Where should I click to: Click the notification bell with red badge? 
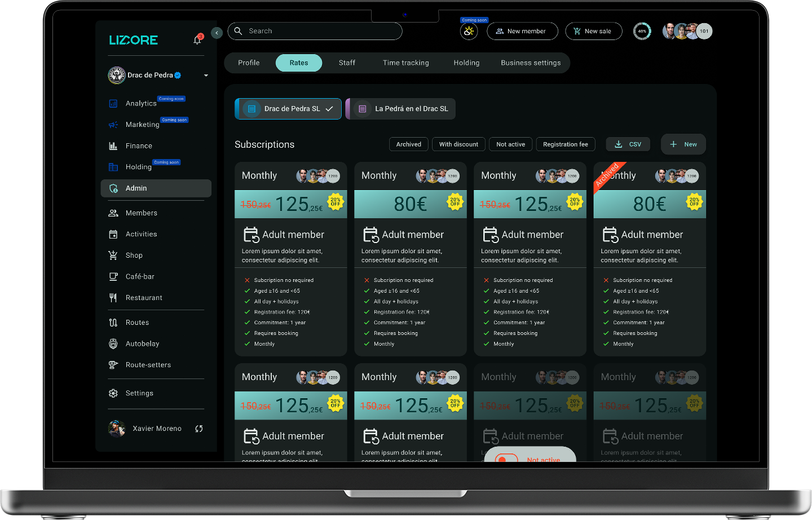197,39
